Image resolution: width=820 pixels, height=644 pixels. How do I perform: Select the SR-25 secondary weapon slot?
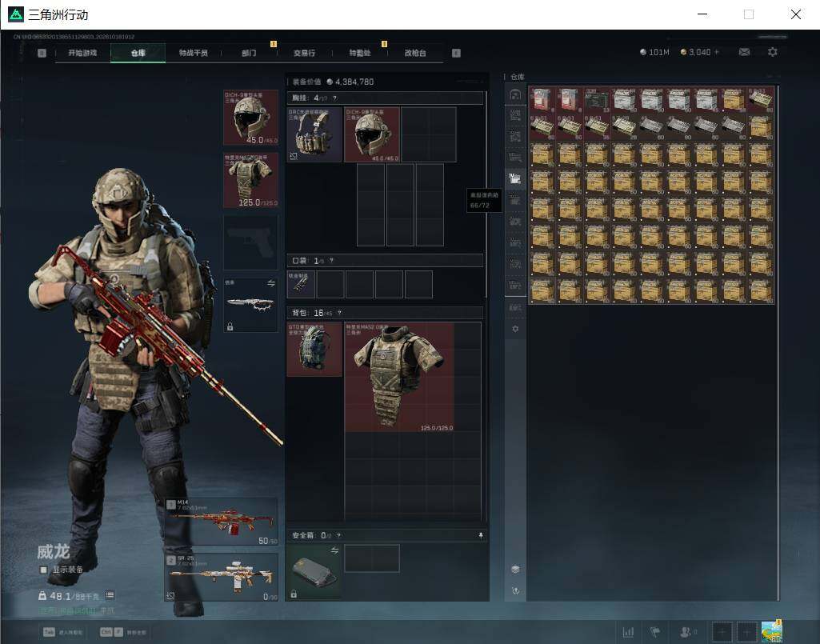point(222,578)
